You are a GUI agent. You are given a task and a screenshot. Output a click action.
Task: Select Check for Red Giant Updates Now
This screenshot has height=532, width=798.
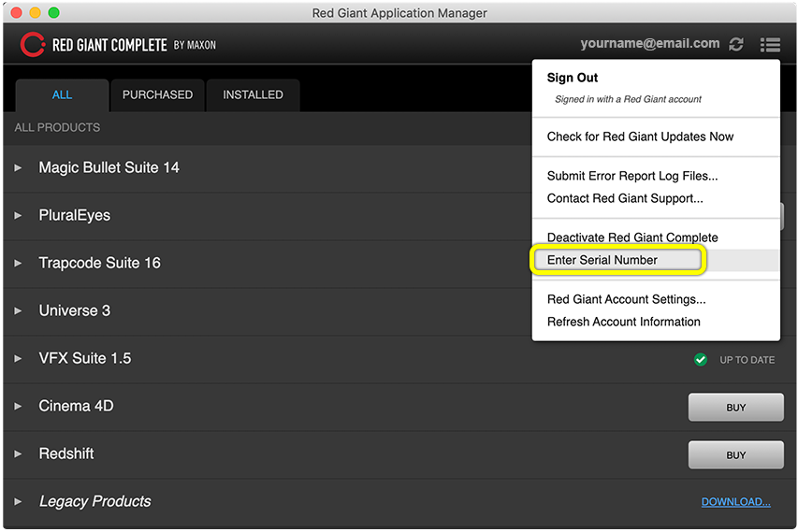tap(640, 137)
